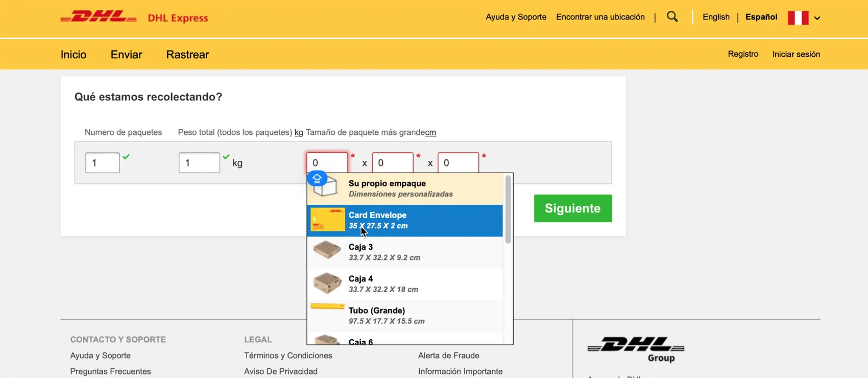
Task: Focus the Numero de paquetes field
Action: coord(103,163)
